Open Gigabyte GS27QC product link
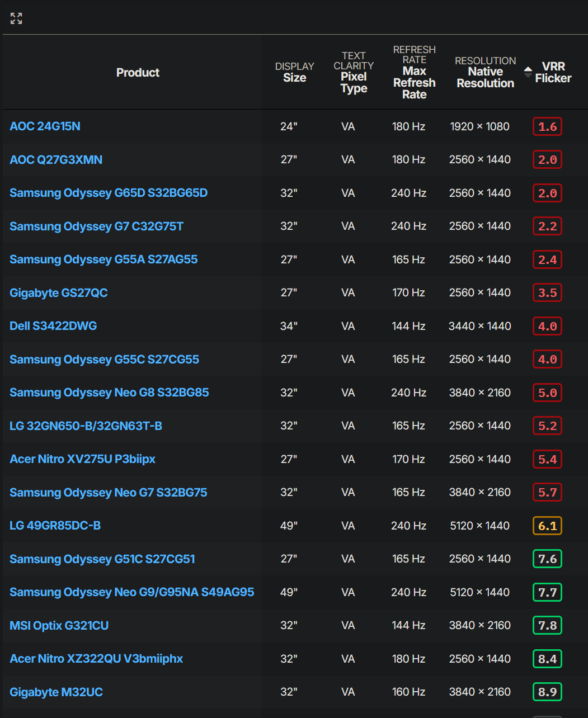Screen dimensions: 588x718 tap(59, 292)
